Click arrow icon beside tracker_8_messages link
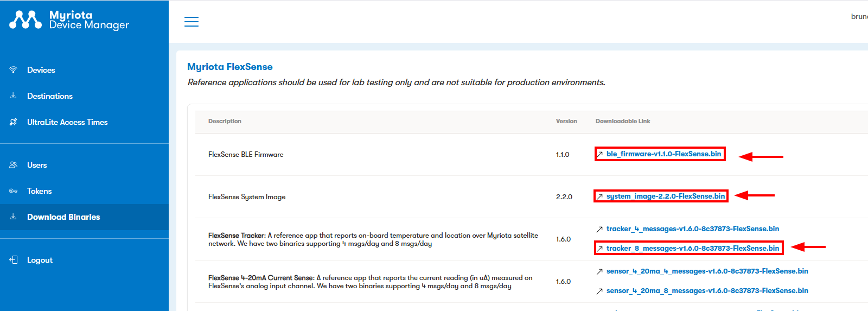The width and height of the screenshot is (868, 311). click(599, 249)
